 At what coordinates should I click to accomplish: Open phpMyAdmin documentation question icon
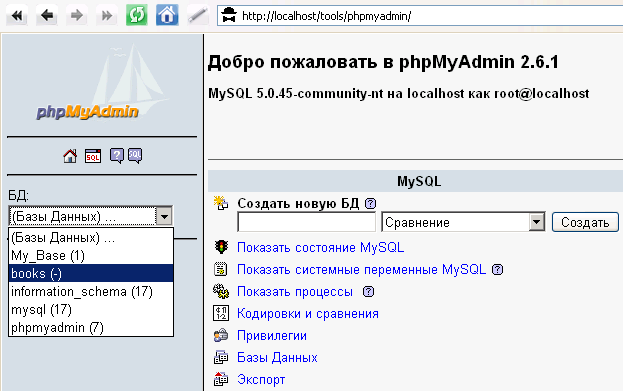tap(116, 156)
